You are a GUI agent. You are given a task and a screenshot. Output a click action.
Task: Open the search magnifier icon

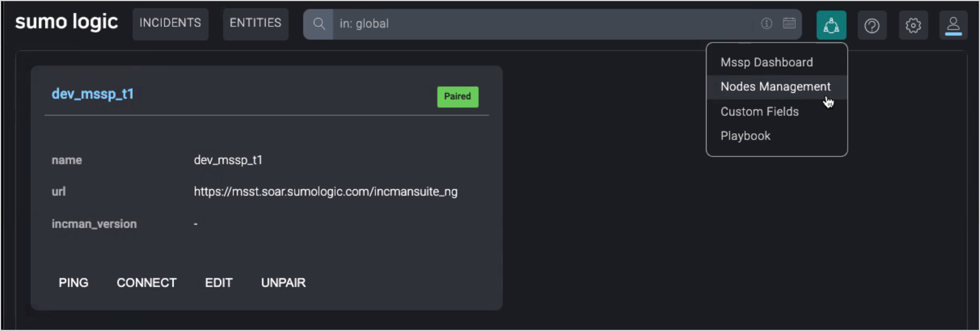[x=319, y=24]
